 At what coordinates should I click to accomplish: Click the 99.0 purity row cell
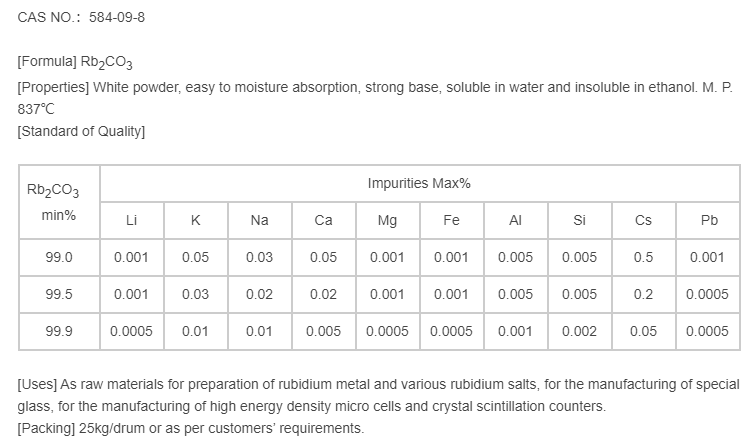(x=59, y=257)
